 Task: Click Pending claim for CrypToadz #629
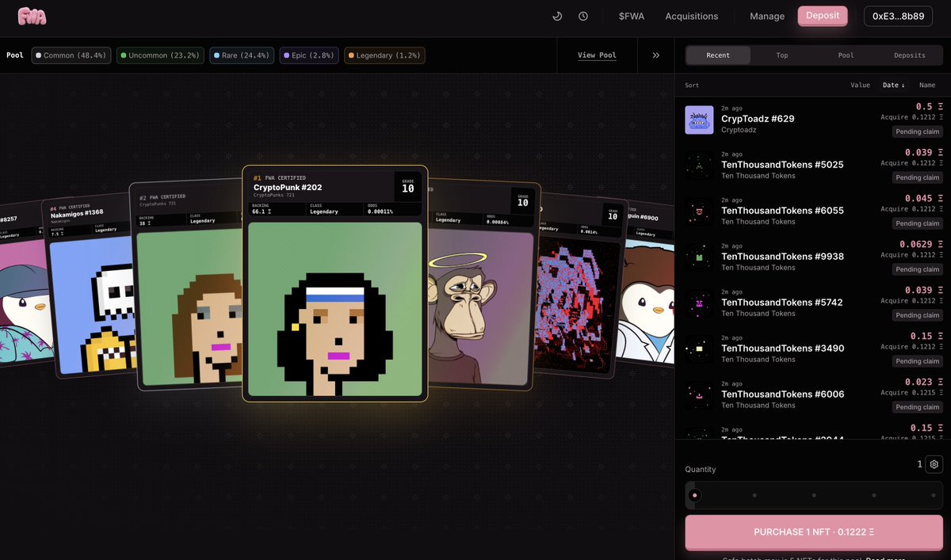tap(918, 131)
